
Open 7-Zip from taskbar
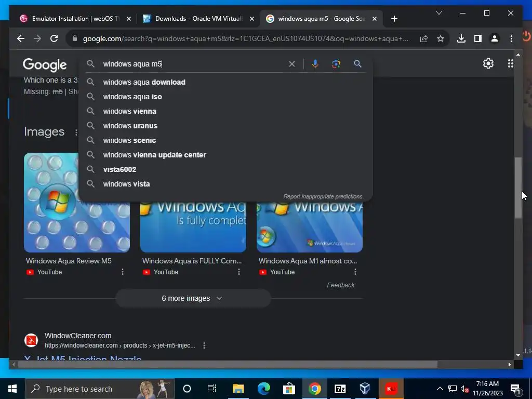340,389
